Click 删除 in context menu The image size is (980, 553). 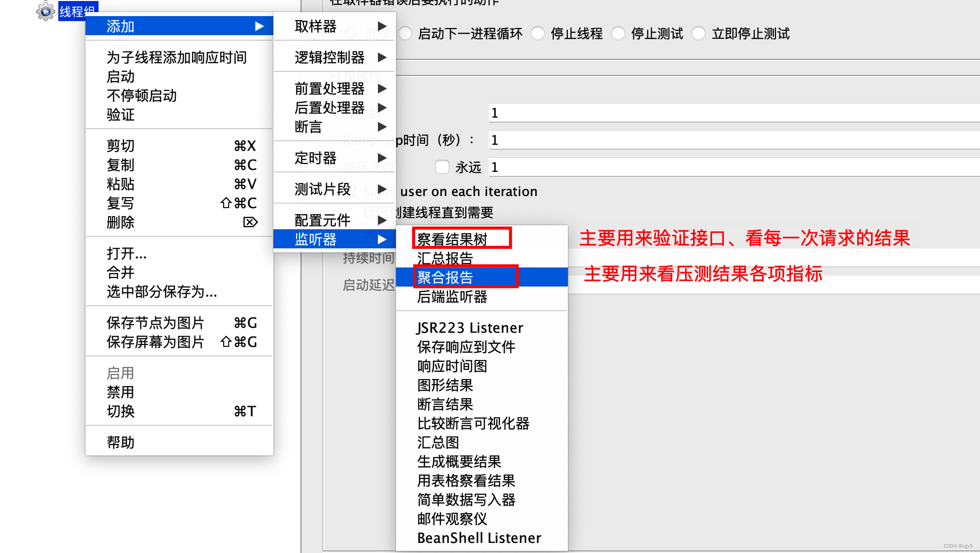pyautogui.click(x=121, y=222)
